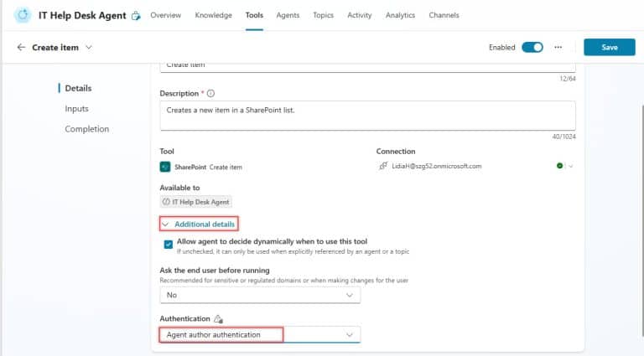Click into the Description text field
This screenshot has height=356, width=644.
[x=367, y=116]
